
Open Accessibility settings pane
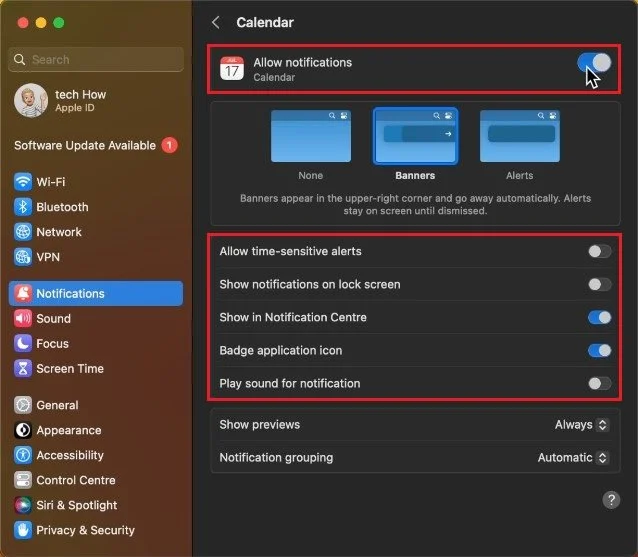tap(96, 455)
